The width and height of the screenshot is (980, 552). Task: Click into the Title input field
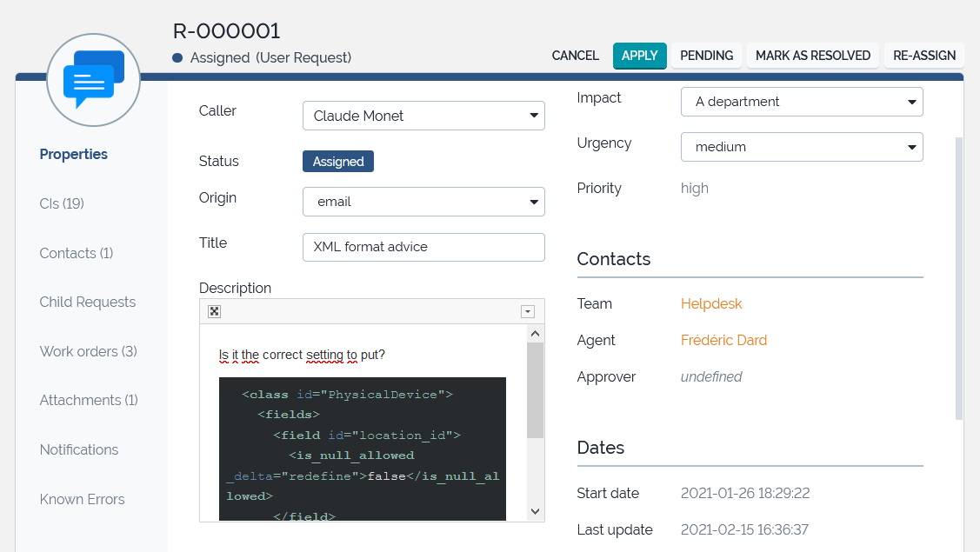[423, 247]
